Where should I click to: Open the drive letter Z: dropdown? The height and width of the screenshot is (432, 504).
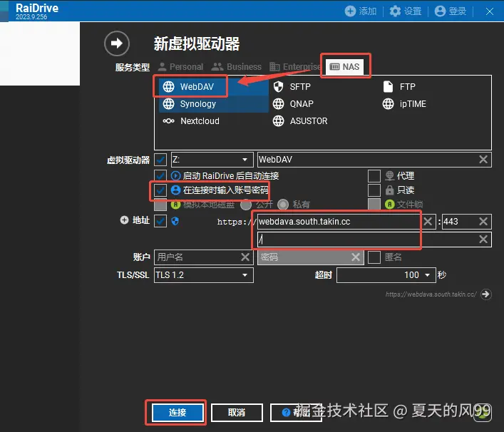coord(212,160)
